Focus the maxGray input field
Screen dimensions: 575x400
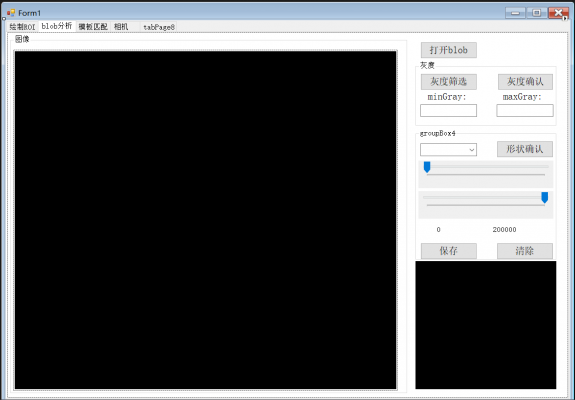click(x=525, y=110)
